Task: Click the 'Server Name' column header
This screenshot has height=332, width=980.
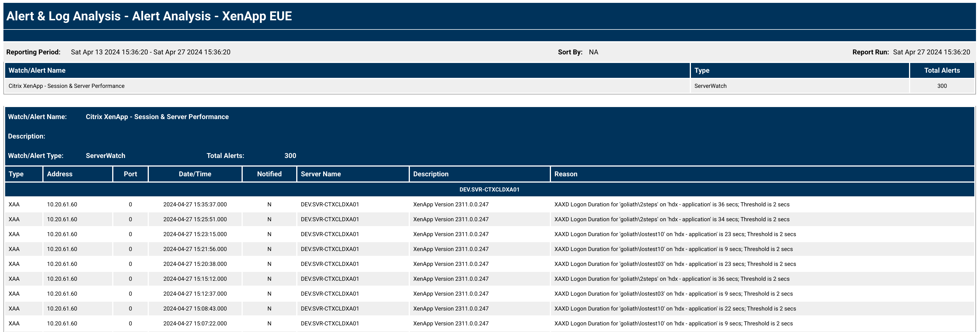Action: coord(353,174)
